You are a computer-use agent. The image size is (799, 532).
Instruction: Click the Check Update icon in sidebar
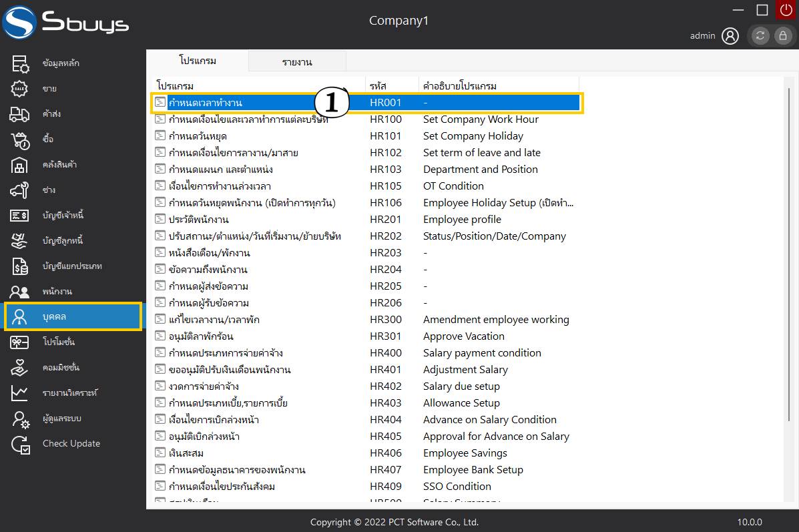20,444
